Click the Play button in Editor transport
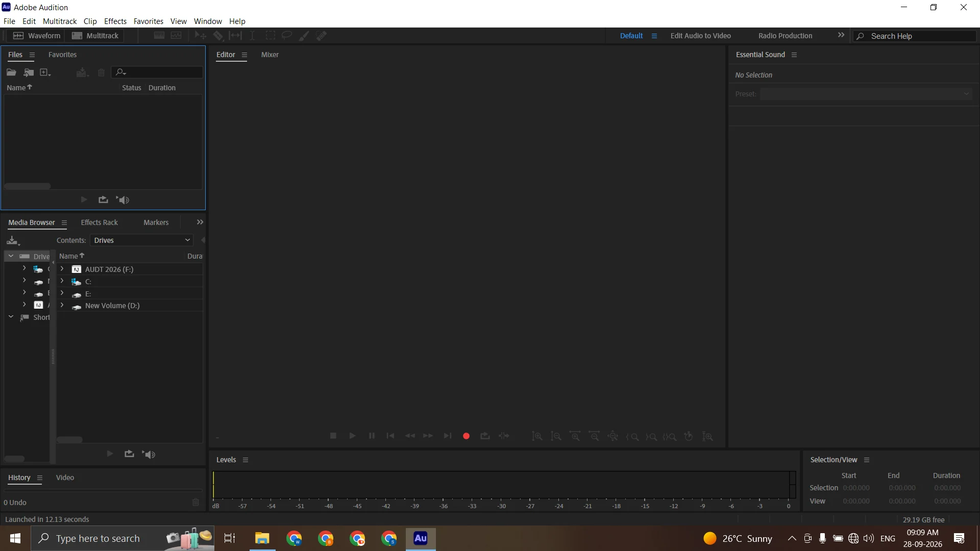Image resolution: width=980 pixels, height=551 pixels. point(352,436)
